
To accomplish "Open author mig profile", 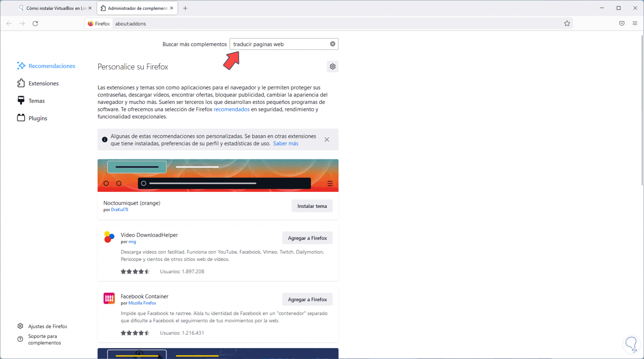I will click(132, 242).
